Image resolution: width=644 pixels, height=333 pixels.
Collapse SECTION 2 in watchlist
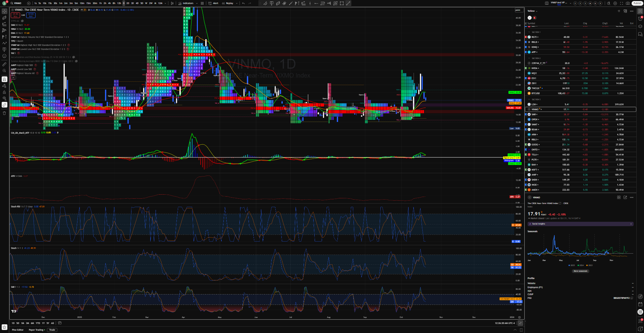(529, 58)
